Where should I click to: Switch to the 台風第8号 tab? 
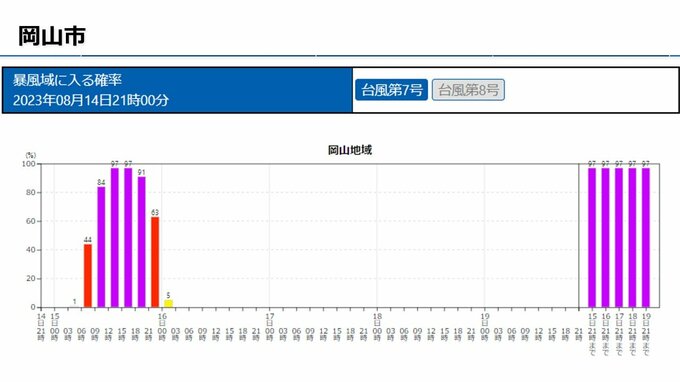pos(468,90)
